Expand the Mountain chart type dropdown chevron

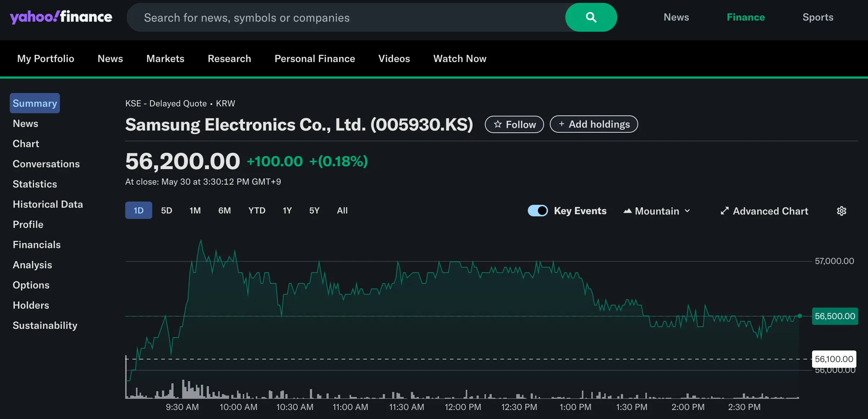point(687,211)
